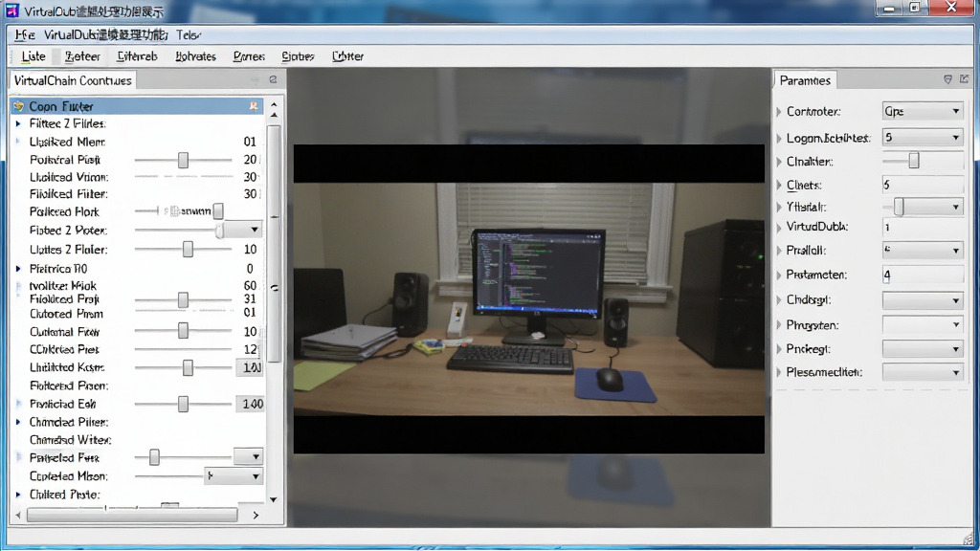Open the Pnckegt dropdown
This screenshot has height=551, width=980.
(923, 349)
